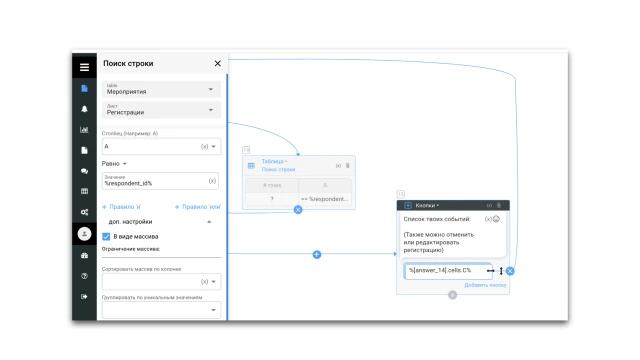Open the settings gears icon in sidebar
The height and width of the screenshot is (360, 640).
coord(84,212)
